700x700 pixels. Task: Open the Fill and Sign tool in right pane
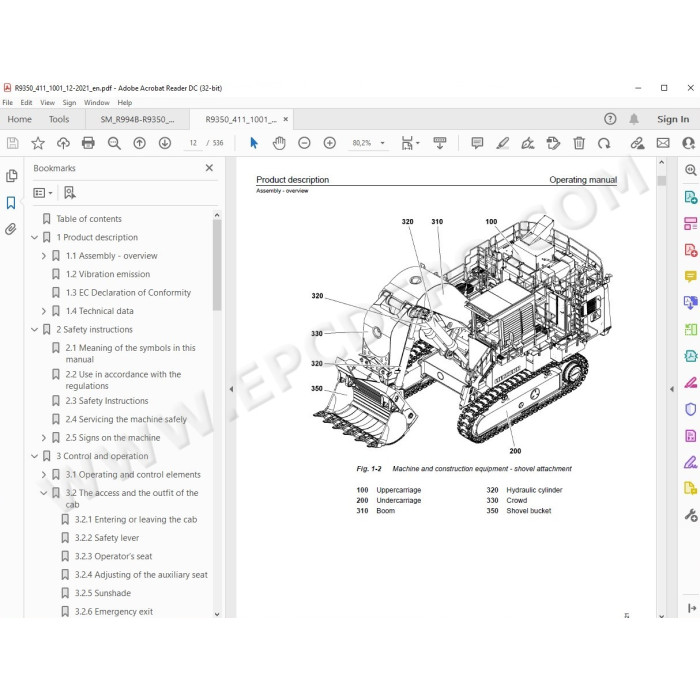click(x=691, y=462)
